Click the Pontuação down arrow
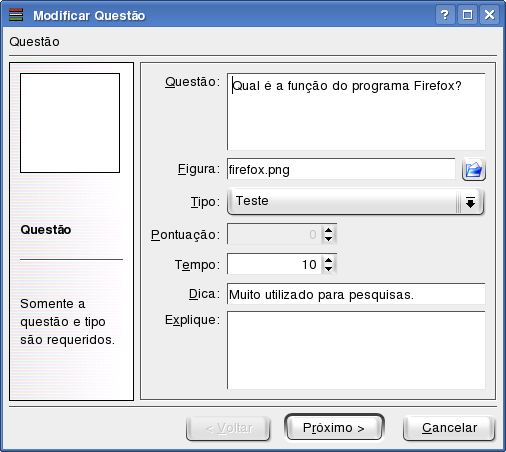Image resolution: width=506 pixels, height=452 pixels. (329, 239)
